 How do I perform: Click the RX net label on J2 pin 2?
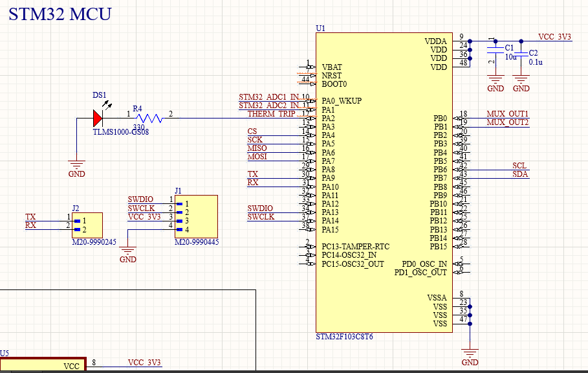pos(31,225)
